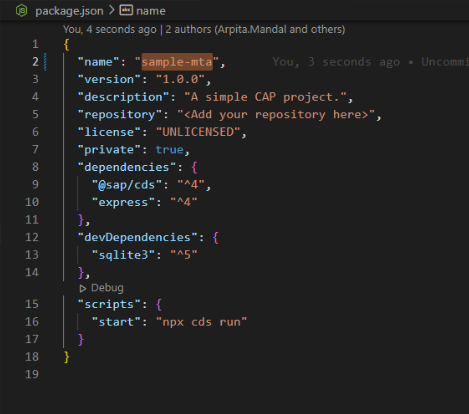Viewport: 469px width, 414px height.
Task: Click the "private" key
Action: pyautogui.click(x=109, y=150)
